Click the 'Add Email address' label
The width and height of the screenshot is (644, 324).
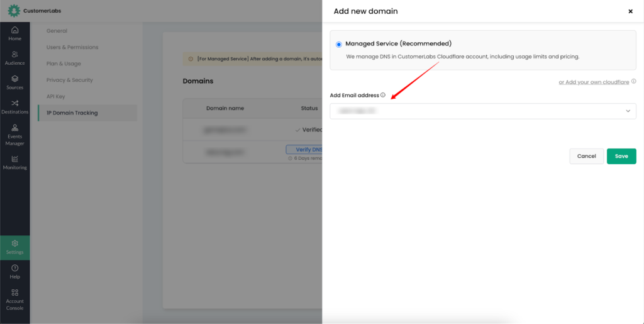point(355,95)
